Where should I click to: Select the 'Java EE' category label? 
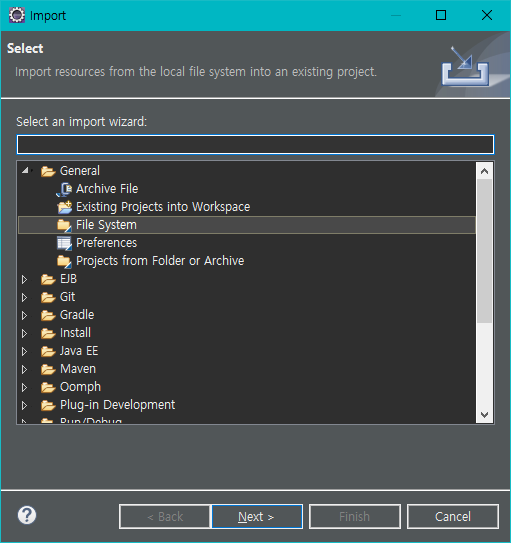click(x=79, y=351)
